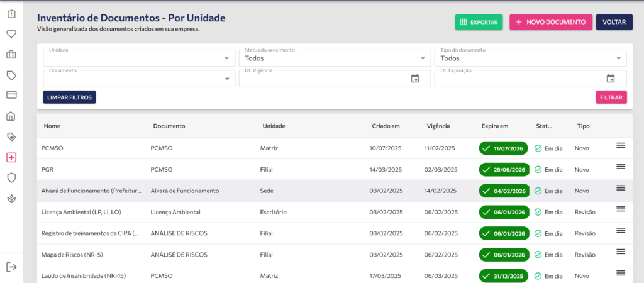The height and width of the screenshot is (283, 644).
Task: Sort by the Expira em column header
Action: click(494, 126)
